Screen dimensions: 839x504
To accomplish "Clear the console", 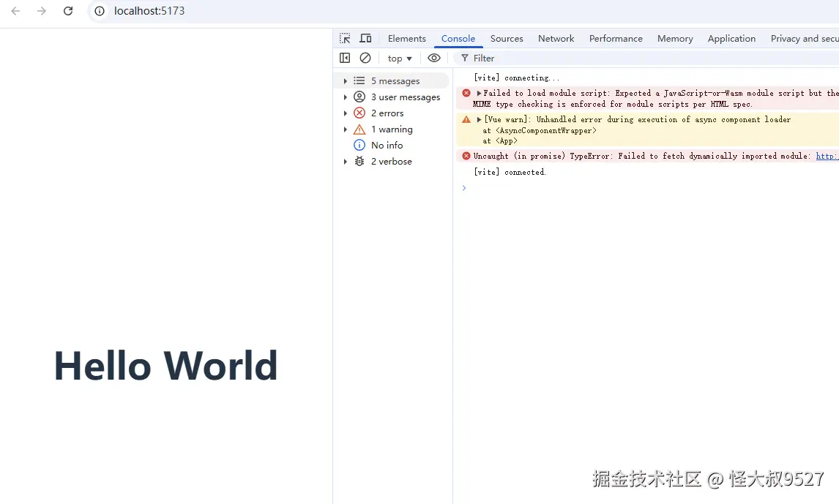I will (365, 58).
